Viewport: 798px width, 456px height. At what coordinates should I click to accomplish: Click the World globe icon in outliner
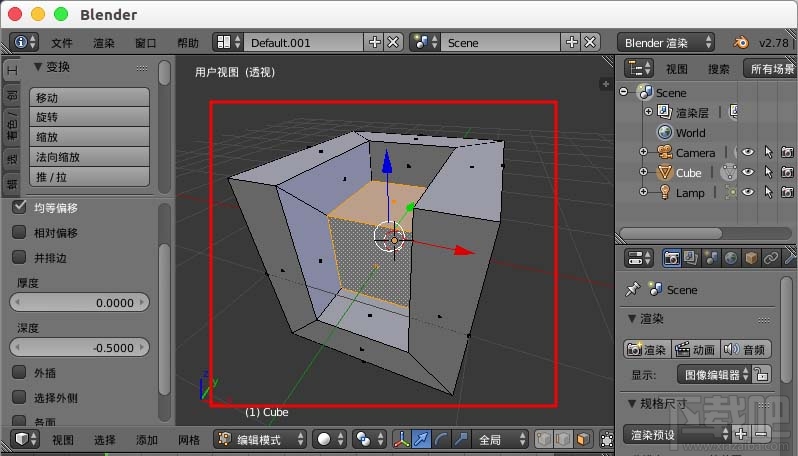coord(664,132)
